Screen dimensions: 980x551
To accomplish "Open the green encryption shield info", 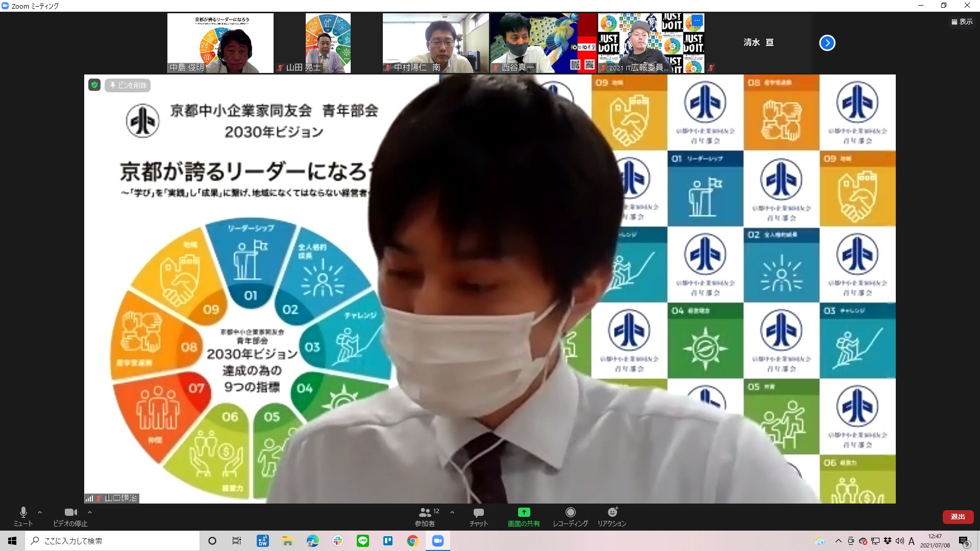I will pyautogui.click(x=94, y=85).
